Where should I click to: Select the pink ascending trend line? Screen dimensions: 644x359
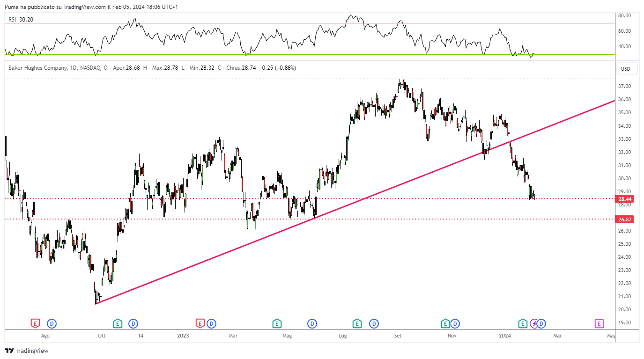(x=355, y=202)
